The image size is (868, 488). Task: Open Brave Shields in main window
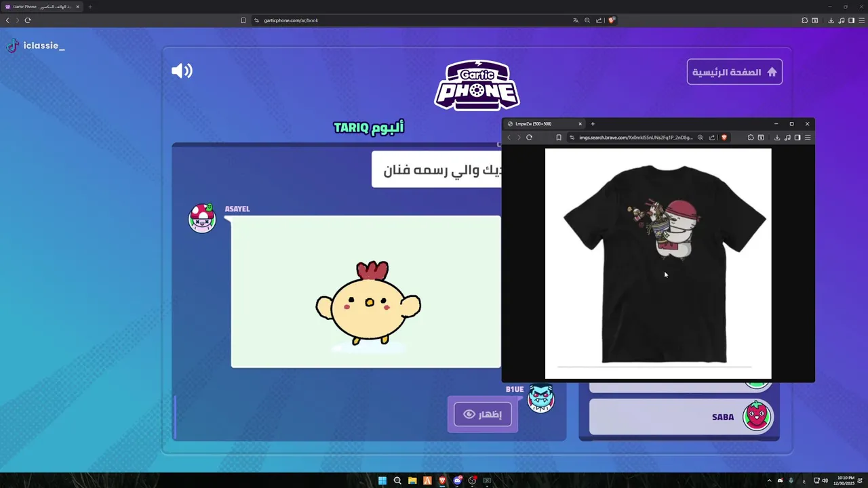611,20
